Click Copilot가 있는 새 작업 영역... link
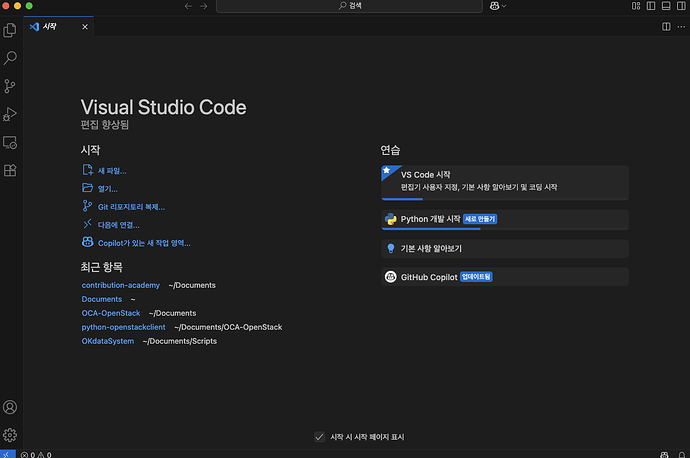 144,243
